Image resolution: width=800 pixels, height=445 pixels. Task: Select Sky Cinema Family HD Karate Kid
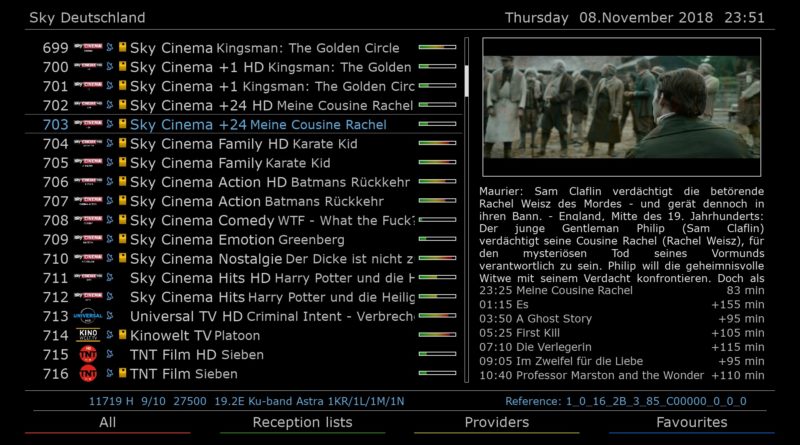click(243, 143)
